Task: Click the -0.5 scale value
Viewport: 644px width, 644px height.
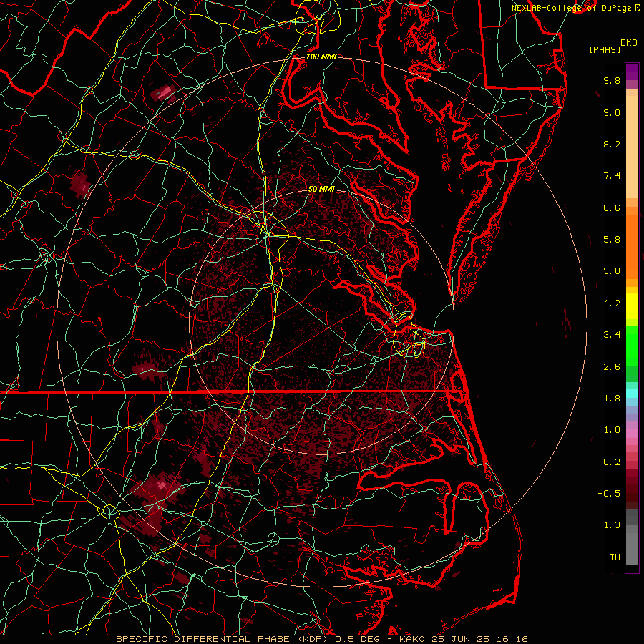Action: 609,494
